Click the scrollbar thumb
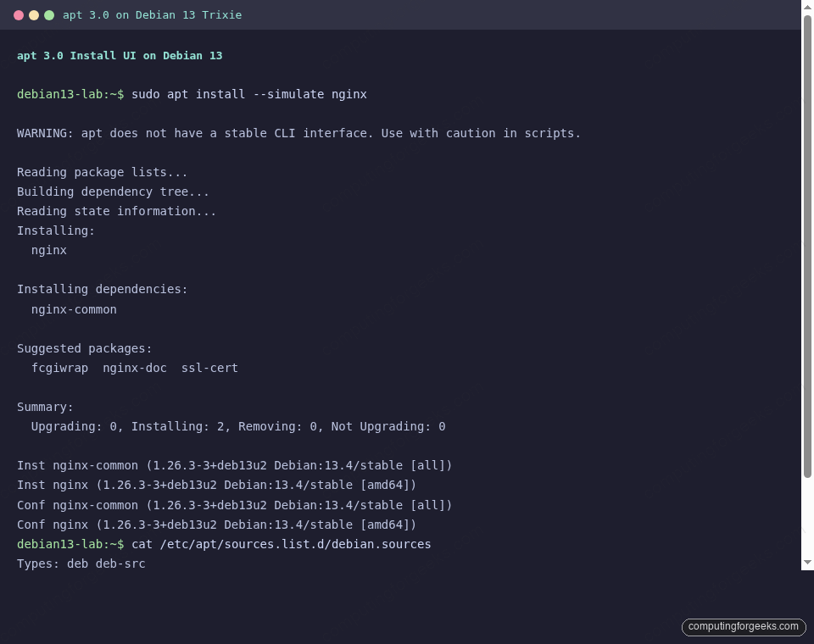 pos(807,246)
